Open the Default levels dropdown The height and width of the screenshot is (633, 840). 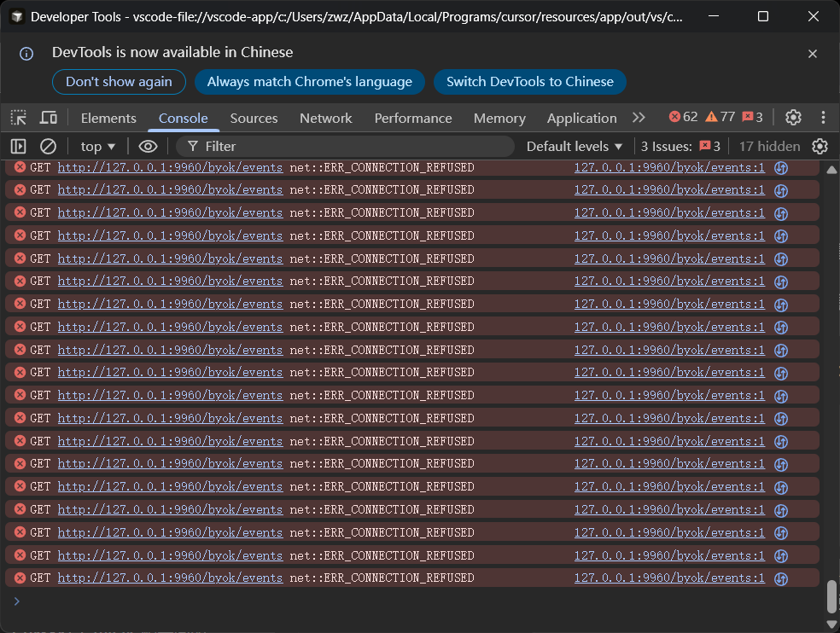[x=575, y=146]
